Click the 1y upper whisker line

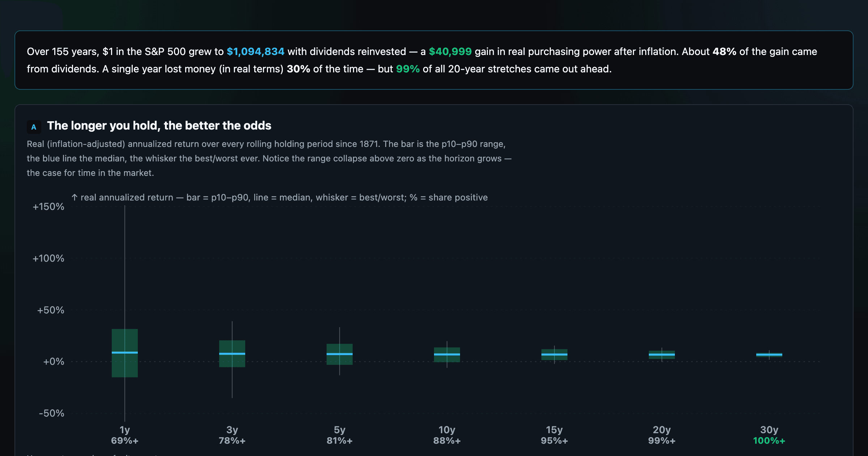tap(125, 267)
